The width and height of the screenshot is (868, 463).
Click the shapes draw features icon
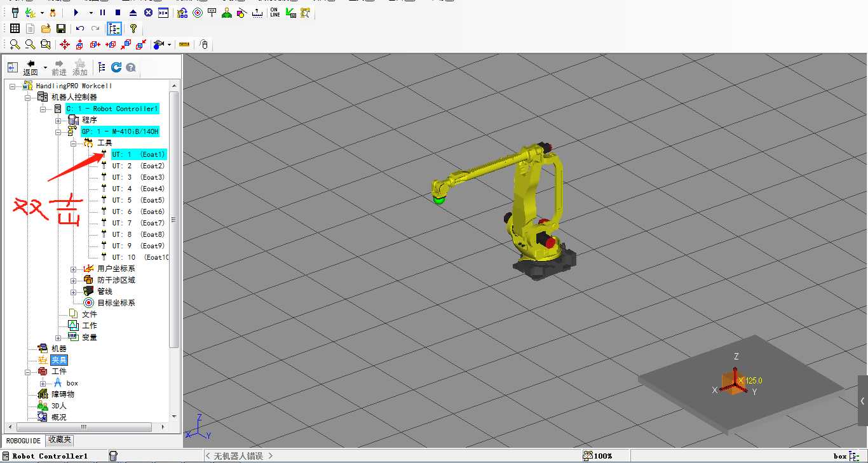coord(241,12)
